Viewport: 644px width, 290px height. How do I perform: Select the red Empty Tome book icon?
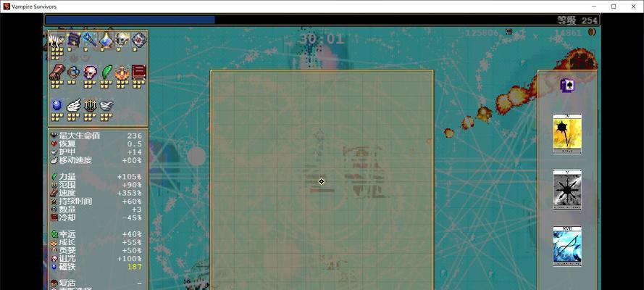click(x=139, y=72)
